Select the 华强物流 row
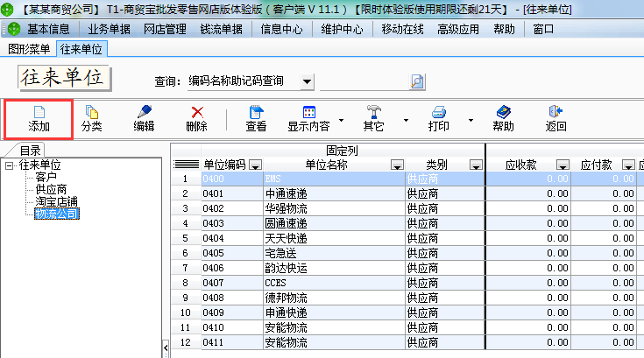The image size is (644, 358). [334, 208]
